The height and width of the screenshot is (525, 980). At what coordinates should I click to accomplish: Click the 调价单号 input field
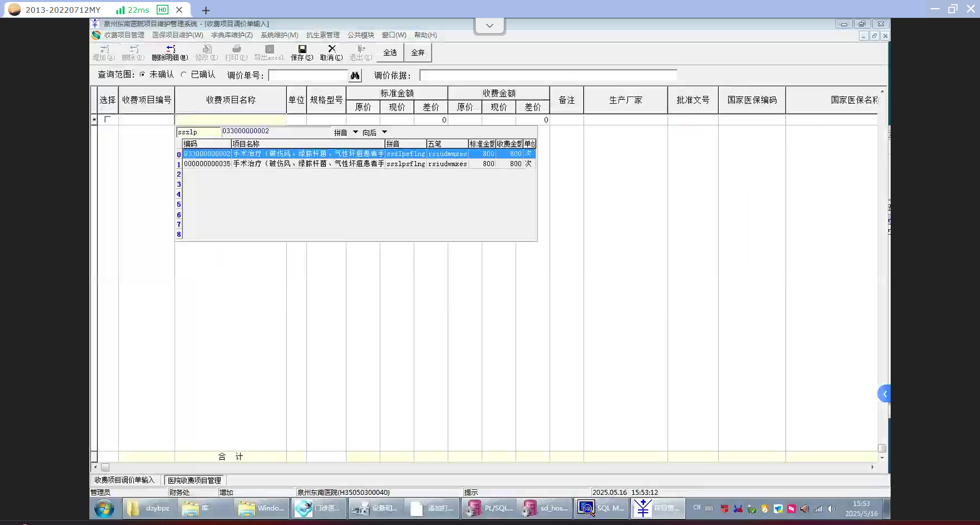click(x=308, y=76)
